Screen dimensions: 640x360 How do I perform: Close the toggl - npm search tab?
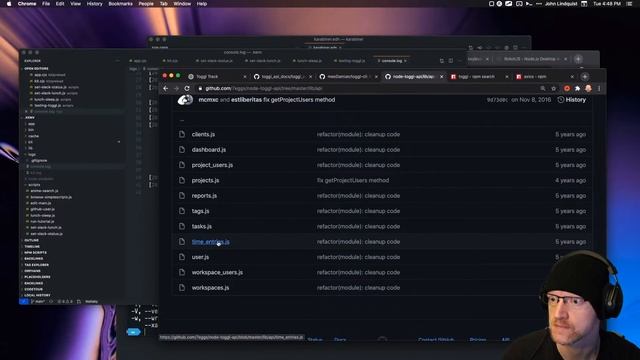pyautogui.click(x=507, y=77)
